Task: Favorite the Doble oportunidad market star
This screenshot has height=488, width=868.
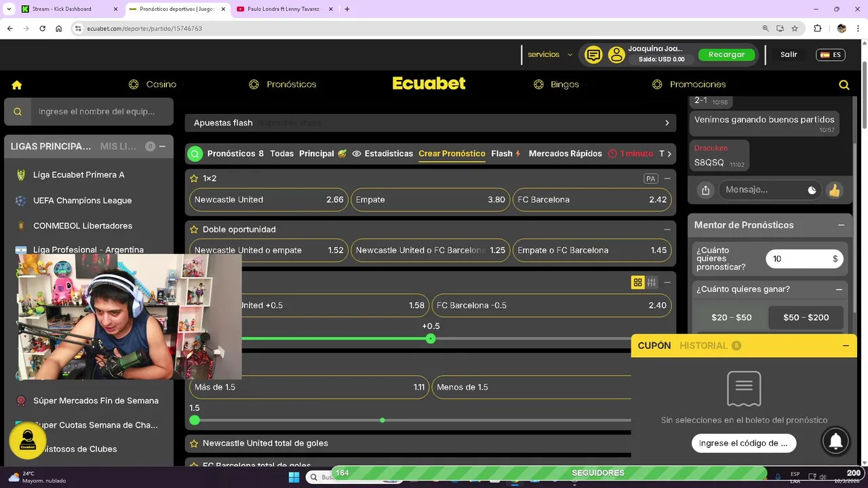Action: click(194, 229)
